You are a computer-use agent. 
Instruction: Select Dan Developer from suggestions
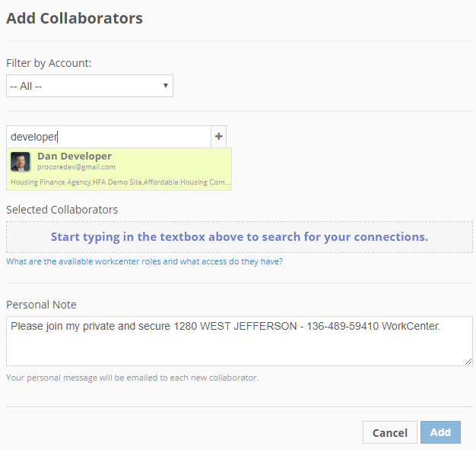point(119,169)
